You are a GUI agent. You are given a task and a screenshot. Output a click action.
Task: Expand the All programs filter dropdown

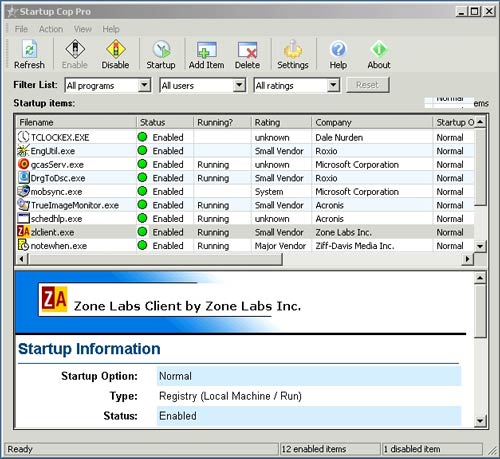click(144, 85)
